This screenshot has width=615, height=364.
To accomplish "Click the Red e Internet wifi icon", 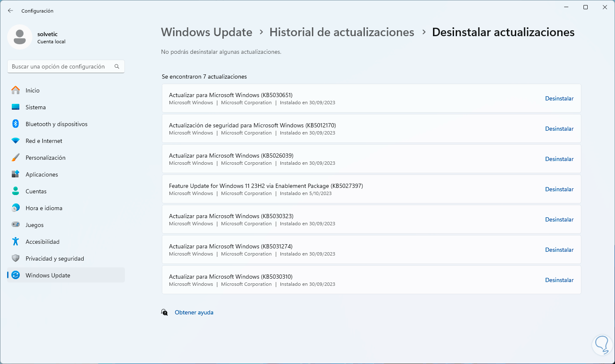I will (16, 141).
